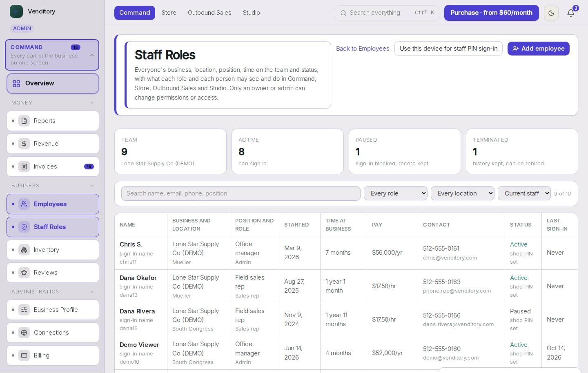The height and width of the screenshot is (373, 588).
Task: Click the Invoices receipt icon
Action: (24, 167)
